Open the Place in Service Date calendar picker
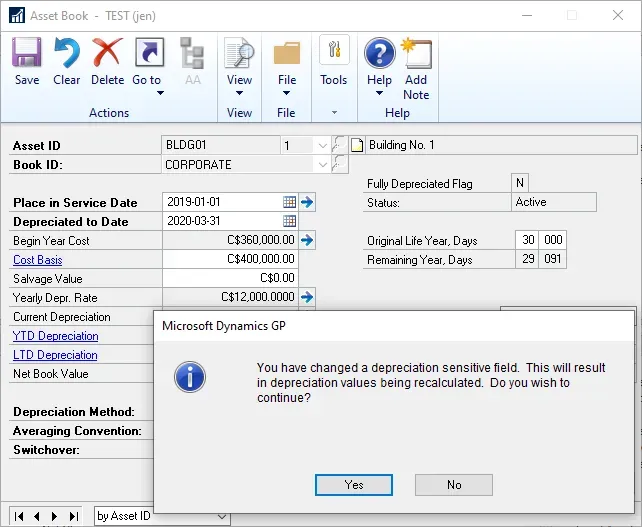 pyautogui.click(x=289, y=202)
